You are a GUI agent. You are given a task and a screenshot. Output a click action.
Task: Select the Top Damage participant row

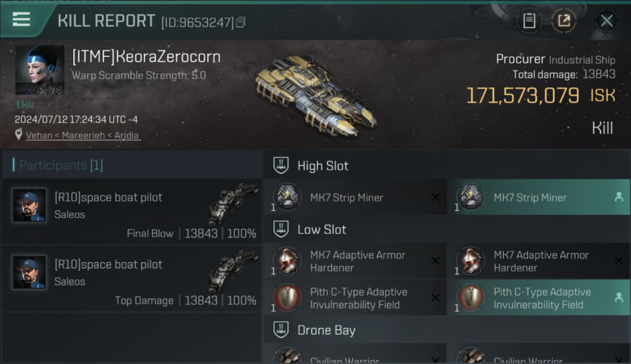click(x=131, y=278)
